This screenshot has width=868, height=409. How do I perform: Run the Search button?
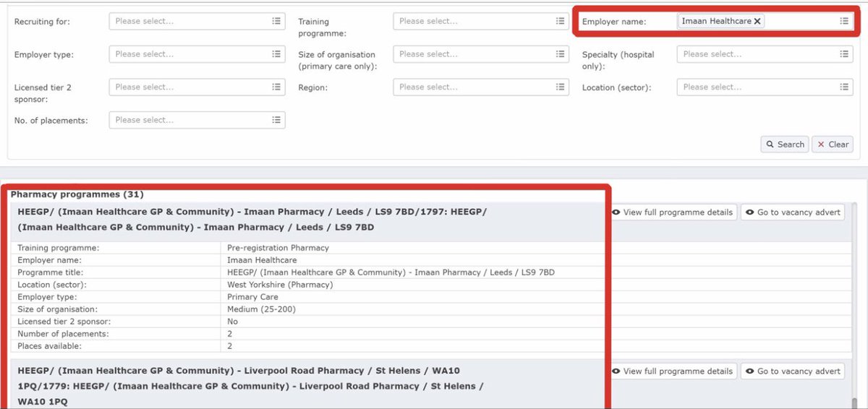pos(785,145)
